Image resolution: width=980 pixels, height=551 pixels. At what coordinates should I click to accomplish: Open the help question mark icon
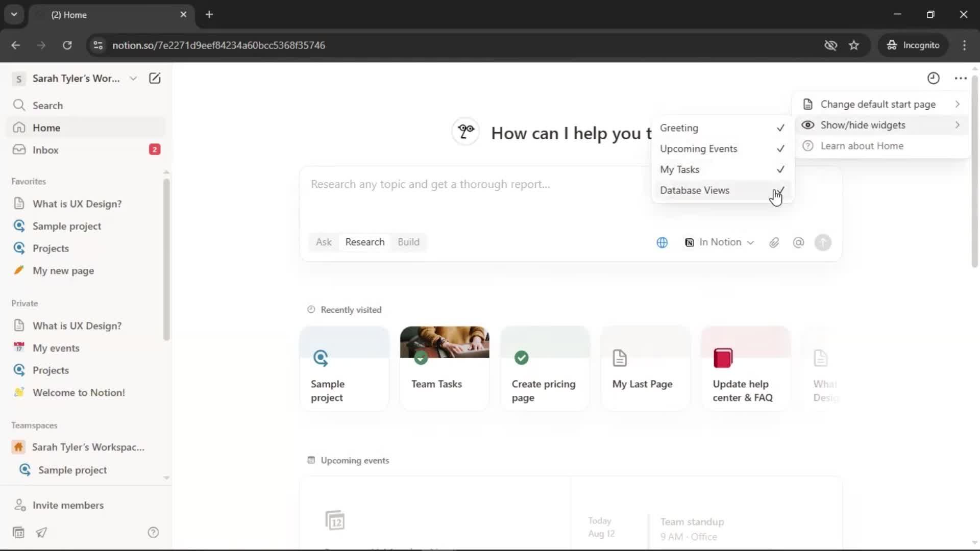click(153, 533)
